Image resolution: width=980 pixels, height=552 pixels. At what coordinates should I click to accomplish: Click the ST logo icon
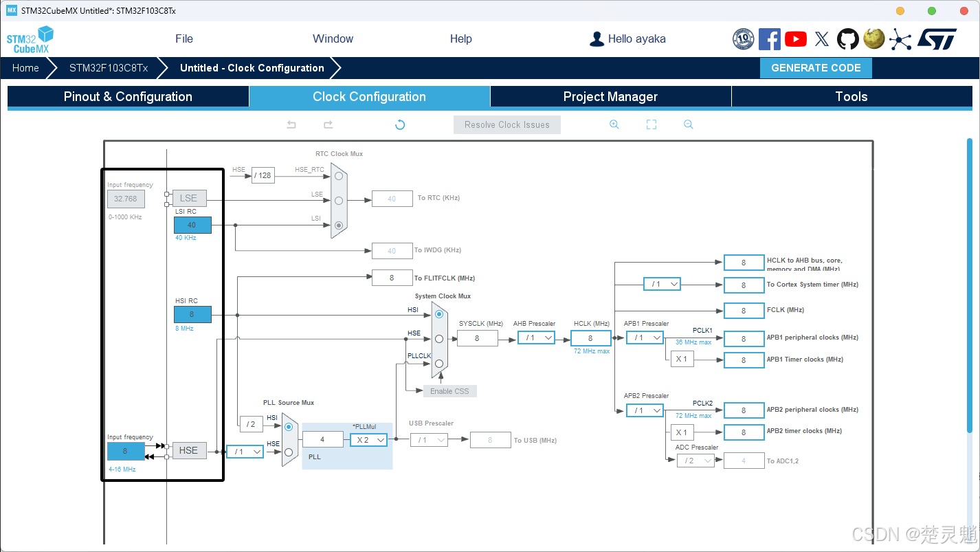(x=937, y=39)
